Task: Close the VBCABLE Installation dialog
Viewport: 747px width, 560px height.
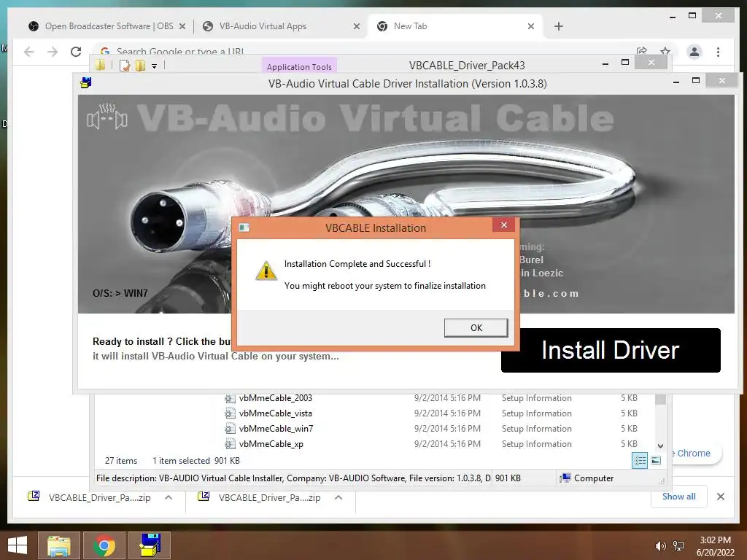Action: [x=504, y=225]
